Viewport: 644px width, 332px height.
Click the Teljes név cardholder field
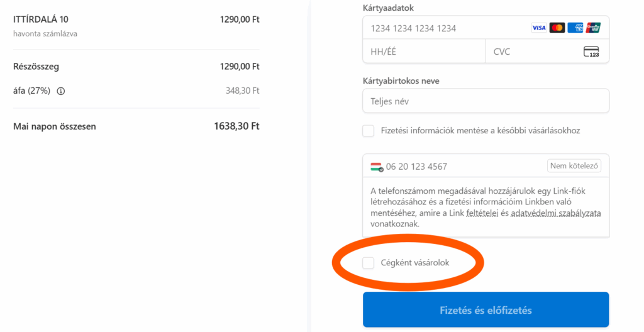(486, 101)
